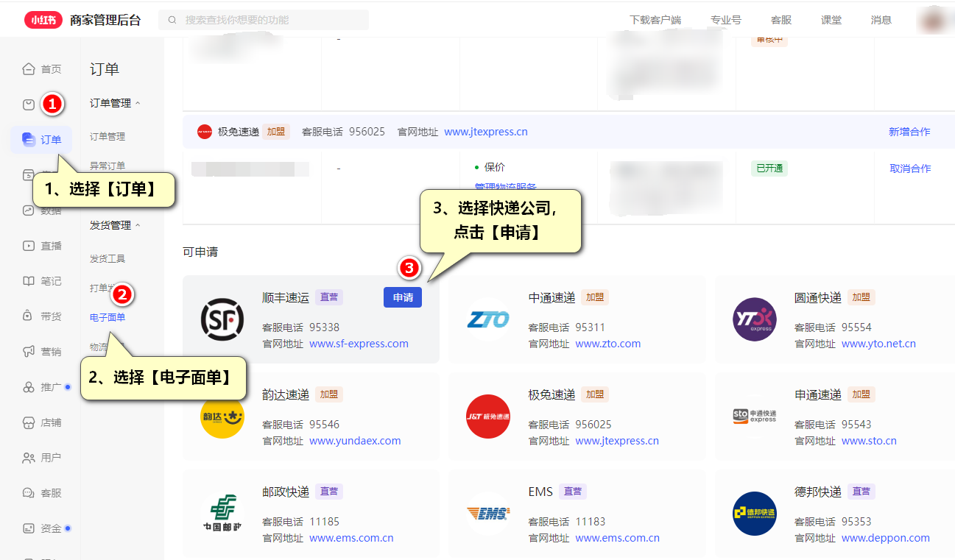Open the 店铺 shop icon

tap(29, 422)
